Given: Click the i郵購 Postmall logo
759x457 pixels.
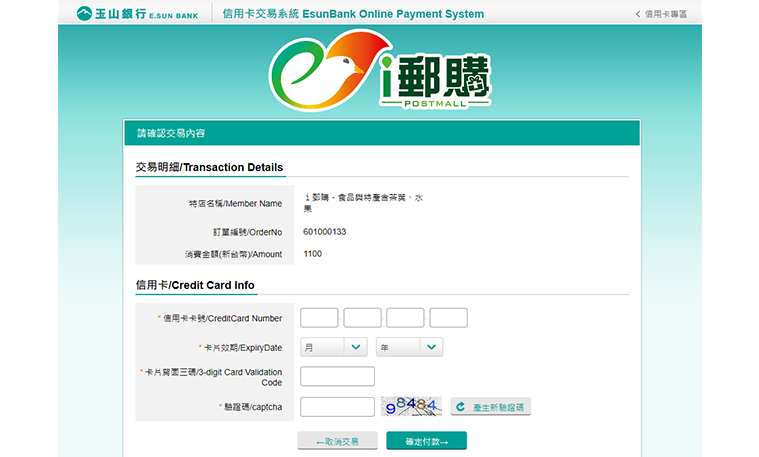Looking at the screenshot, I should tap(380, 70).
